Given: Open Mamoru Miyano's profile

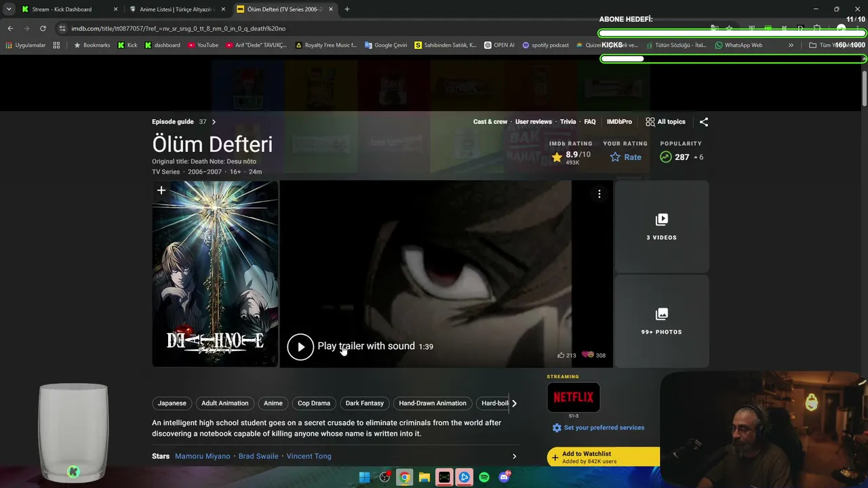Looking at the screenshot, I should (x=203, y=456).
